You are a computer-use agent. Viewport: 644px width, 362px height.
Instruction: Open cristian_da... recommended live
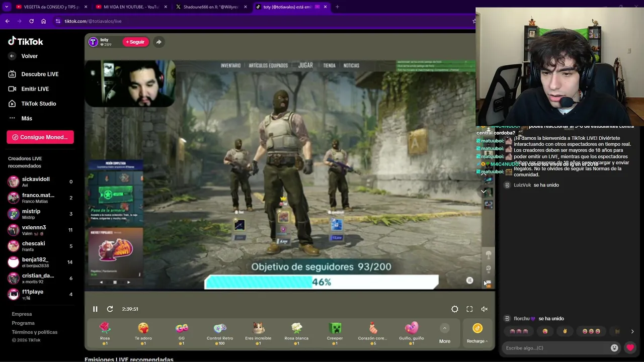coord(40,278)
